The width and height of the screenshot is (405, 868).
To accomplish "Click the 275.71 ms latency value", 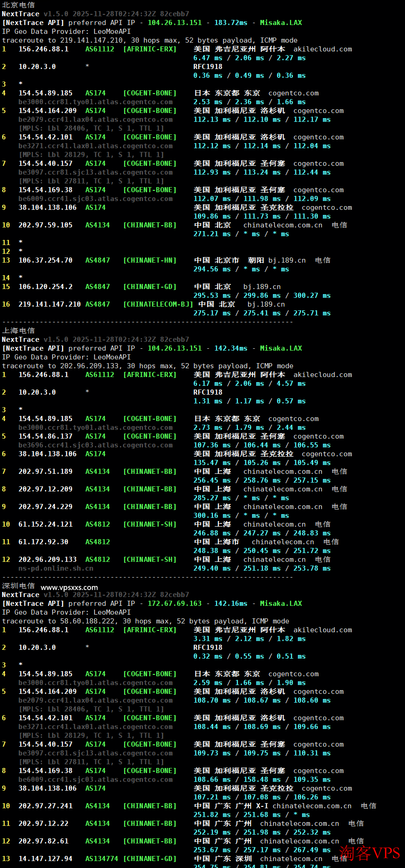I will [312, 313].
